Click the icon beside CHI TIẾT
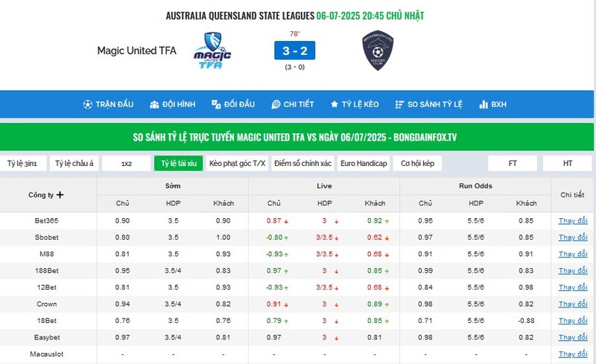596x364 pixels. (276, 104)
